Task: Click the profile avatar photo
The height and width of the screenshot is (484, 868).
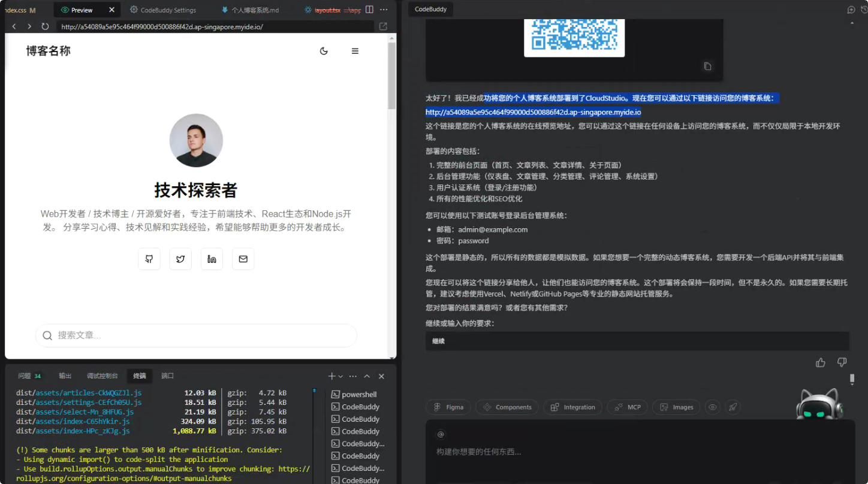Action: click(x=196, y=140)
